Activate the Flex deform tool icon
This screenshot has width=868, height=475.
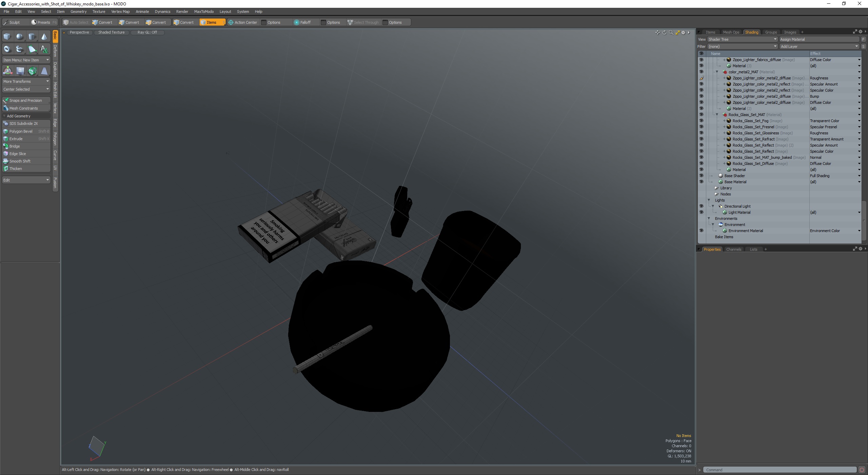20,71
